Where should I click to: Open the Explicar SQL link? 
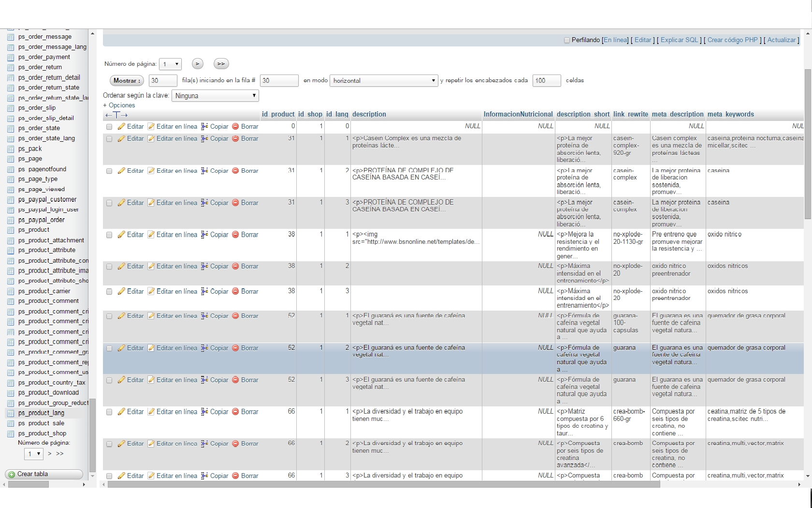[679, 40]
